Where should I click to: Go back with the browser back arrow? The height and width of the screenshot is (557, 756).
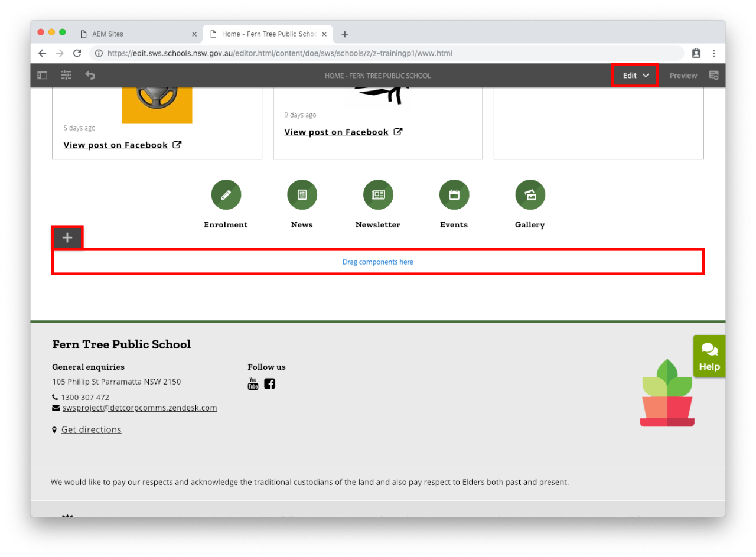(42, 53)
